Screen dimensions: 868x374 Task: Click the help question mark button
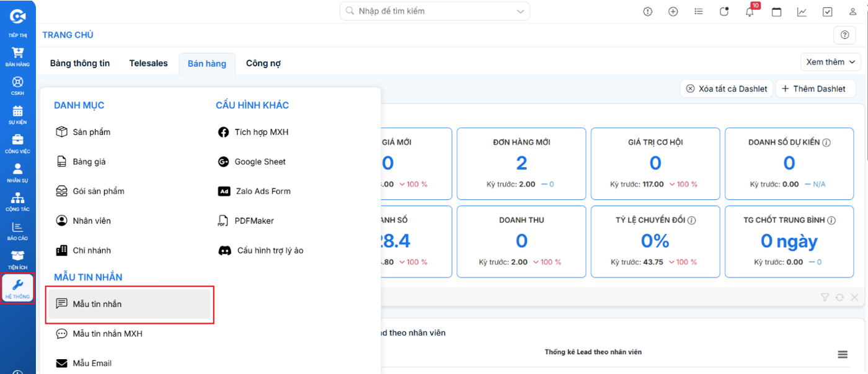(844, 35)
